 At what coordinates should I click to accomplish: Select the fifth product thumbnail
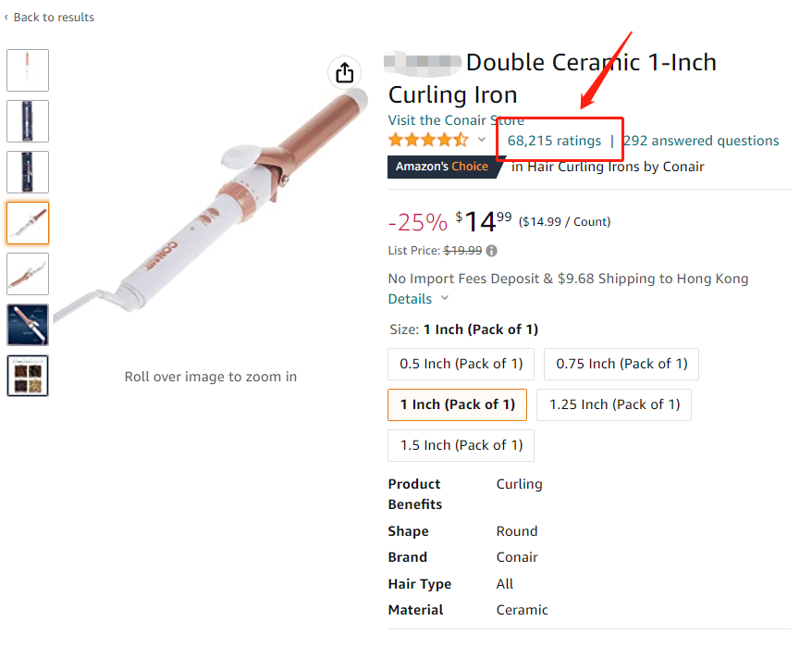(x=28, y=274)
